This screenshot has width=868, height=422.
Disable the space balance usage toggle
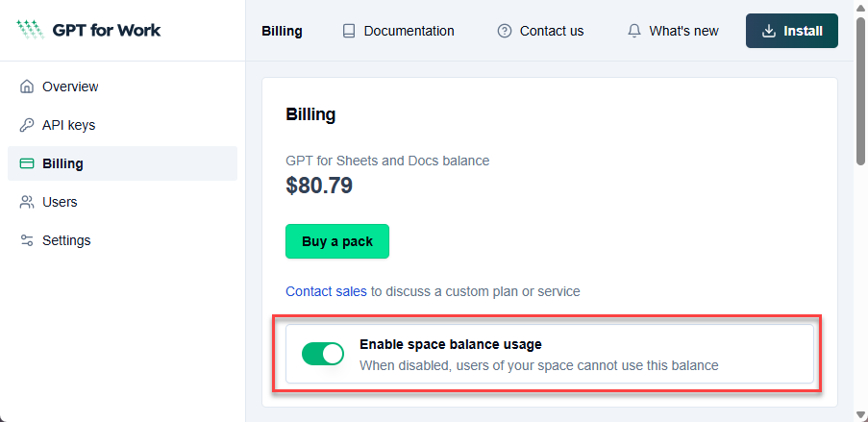pyautogui.click(x=323, y=354)
